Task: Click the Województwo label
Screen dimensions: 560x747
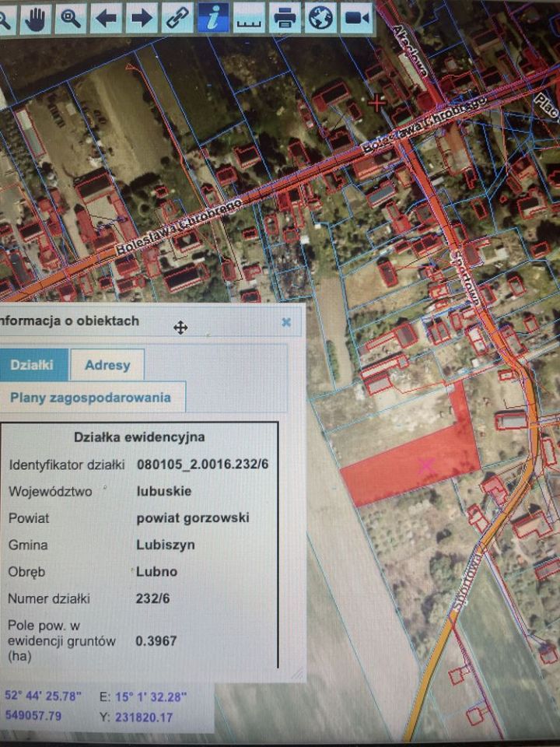Action: click(51, 491)
